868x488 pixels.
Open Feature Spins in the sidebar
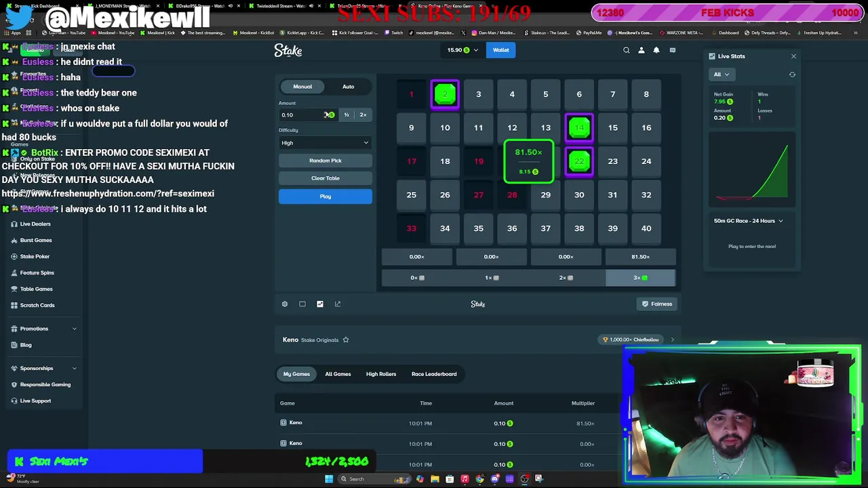(37, 272)
